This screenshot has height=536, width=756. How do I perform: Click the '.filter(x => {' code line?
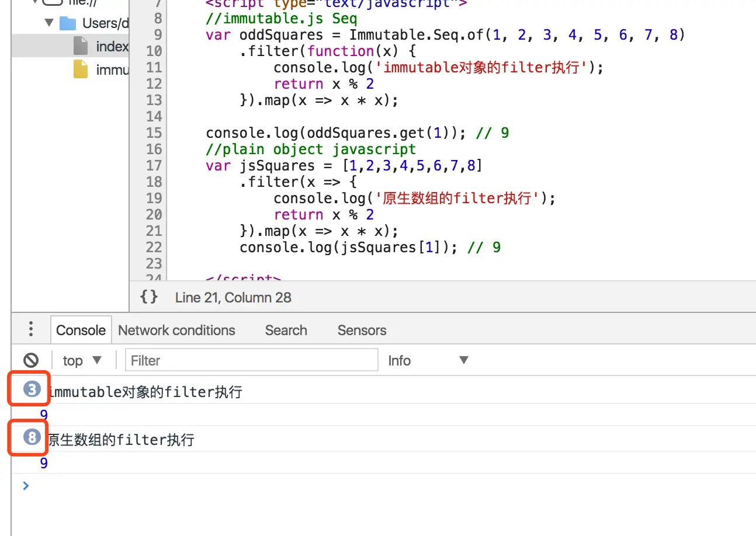point(299,182)
